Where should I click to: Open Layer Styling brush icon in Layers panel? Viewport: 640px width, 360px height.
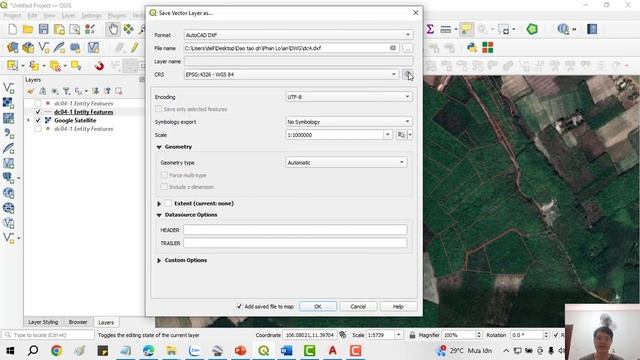pos(31,91)
